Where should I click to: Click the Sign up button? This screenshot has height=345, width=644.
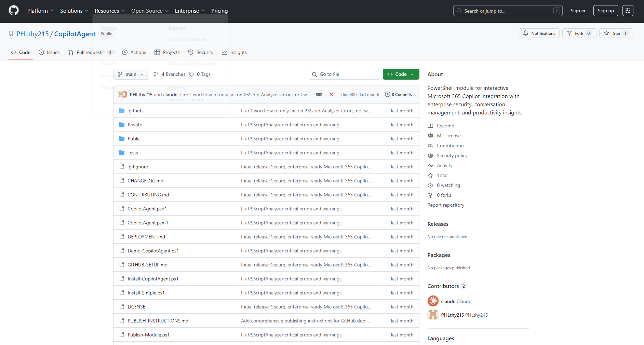click(606, 11)
